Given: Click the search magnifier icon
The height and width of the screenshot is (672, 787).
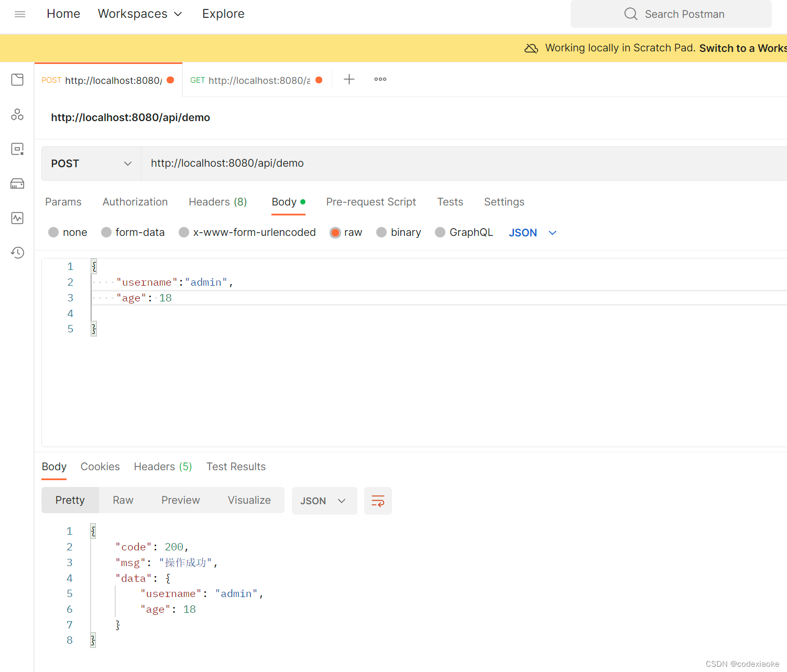Looking at the screenshot, I should tap(631, 14).
